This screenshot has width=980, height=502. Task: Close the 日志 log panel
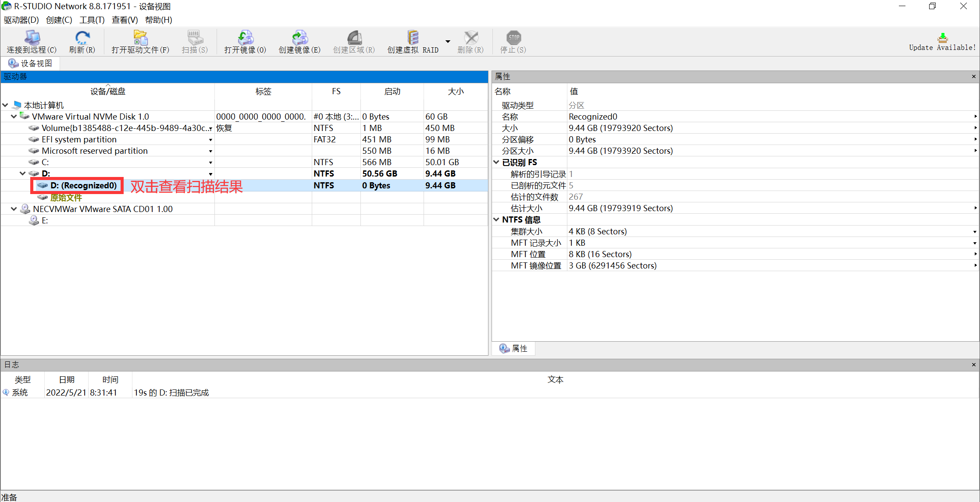[974, 364]
